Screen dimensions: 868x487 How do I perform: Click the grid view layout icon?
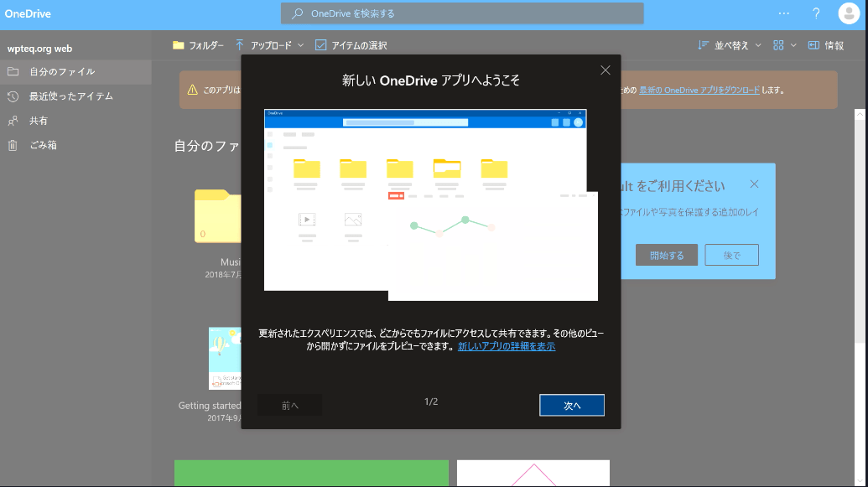778,44
